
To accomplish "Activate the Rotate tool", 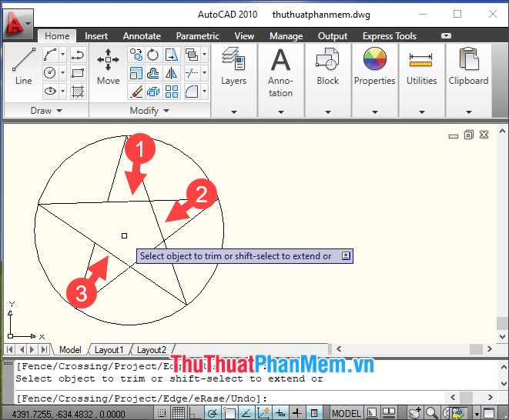I will (153, 54).
